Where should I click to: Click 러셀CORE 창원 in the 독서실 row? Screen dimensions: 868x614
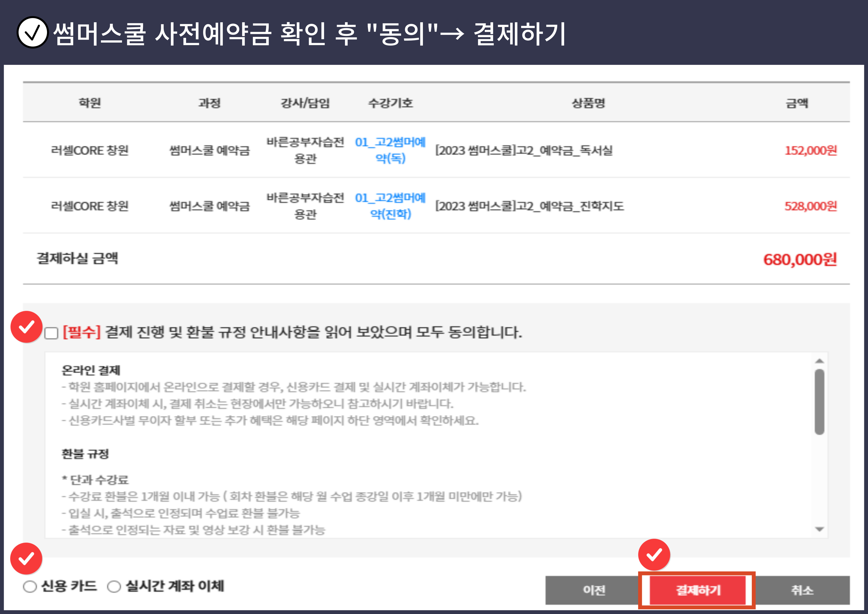90,151
